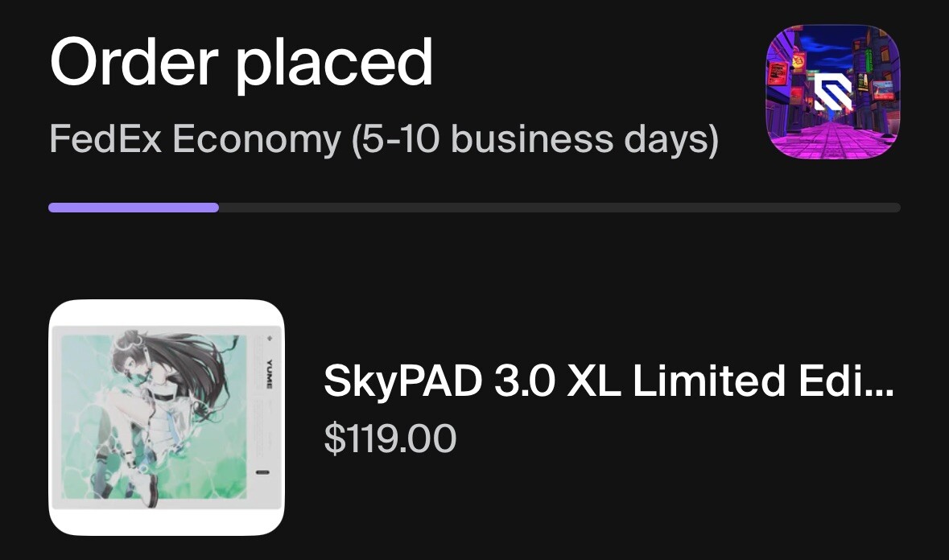Select the rounded product image card

[x=167, y=417]
